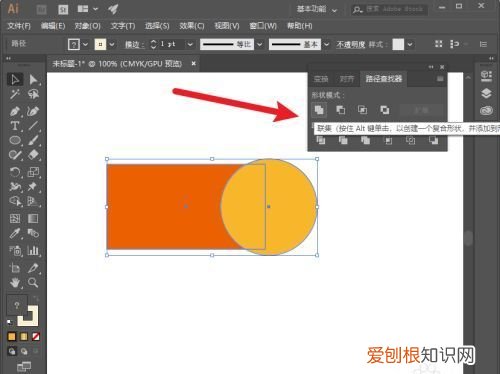Pick the Shape Builder tool

(15, 201)
